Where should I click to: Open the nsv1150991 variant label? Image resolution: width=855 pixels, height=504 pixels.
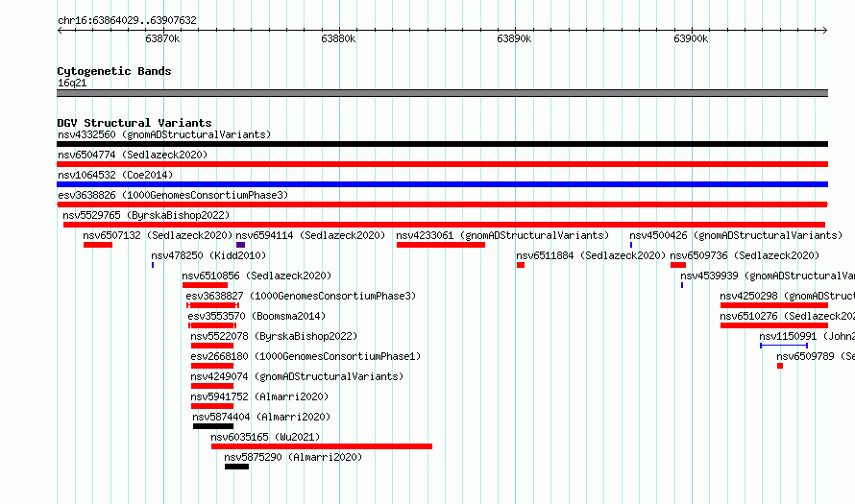click(x=807, y=336)
